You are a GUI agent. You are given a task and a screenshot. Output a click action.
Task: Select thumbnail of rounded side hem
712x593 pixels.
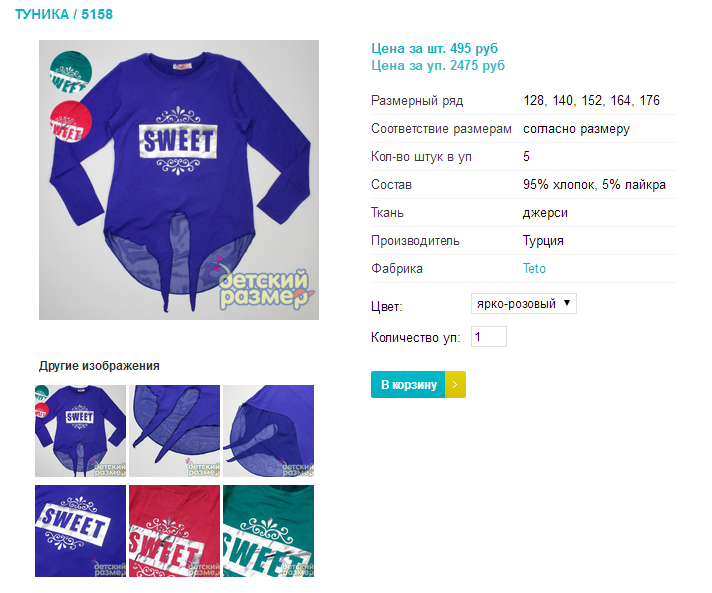pyautogui.click(x=268, y=431)
